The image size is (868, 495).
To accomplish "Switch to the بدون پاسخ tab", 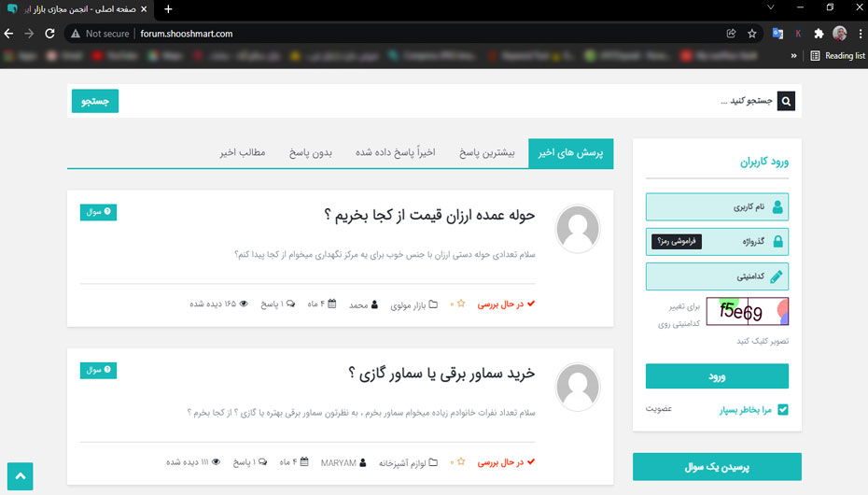I will (311, 153).
